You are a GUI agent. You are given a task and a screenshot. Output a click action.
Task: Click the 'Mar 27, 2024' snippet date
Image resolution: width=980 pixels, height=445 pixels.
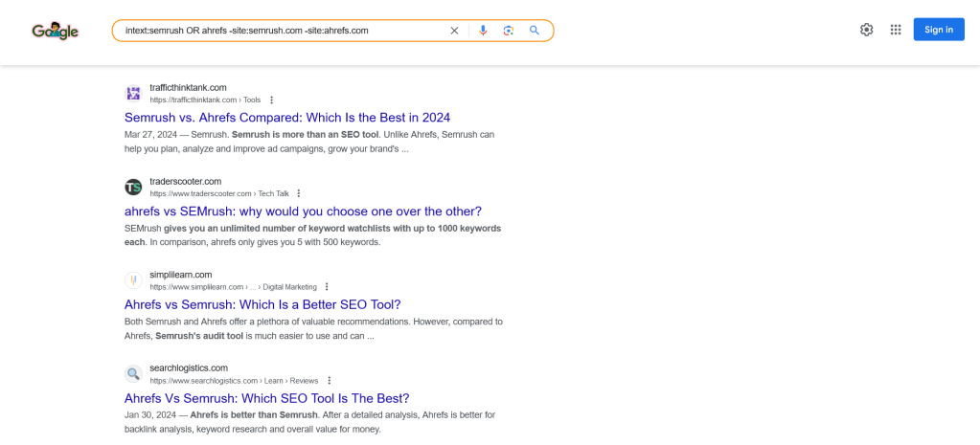click(x=150, y=135)
